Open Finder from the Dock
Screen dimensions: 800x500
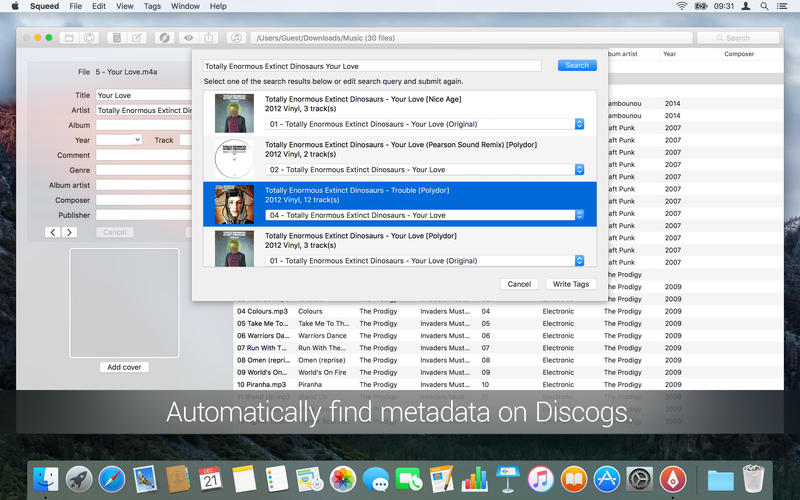(46, 480)
